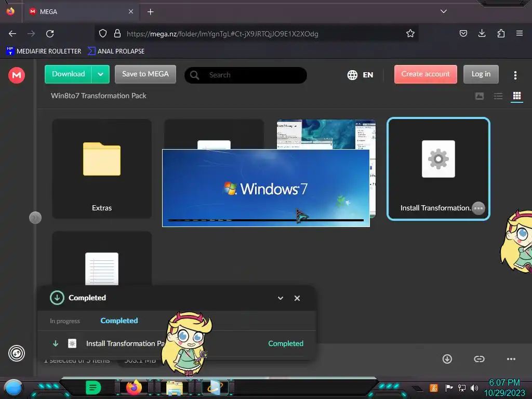Expand the Download options arrow
532x399 pixels.
click(x=100, y=74)
